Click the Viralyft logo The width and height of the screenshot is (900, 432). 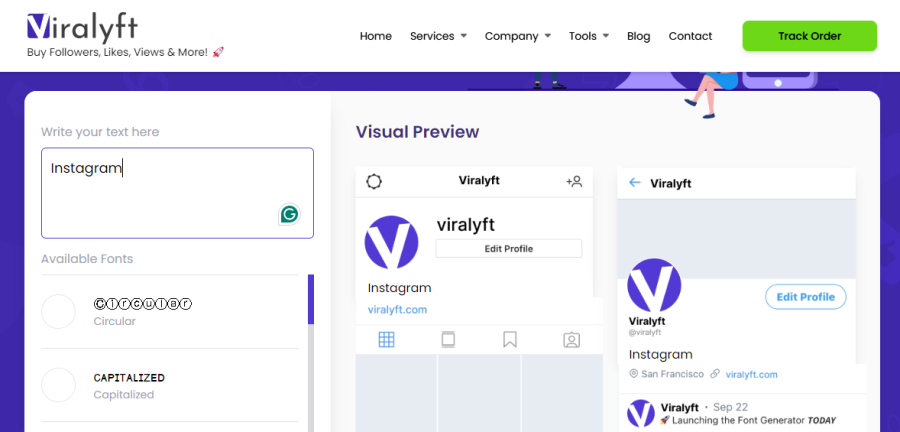[x=82, y=29]
